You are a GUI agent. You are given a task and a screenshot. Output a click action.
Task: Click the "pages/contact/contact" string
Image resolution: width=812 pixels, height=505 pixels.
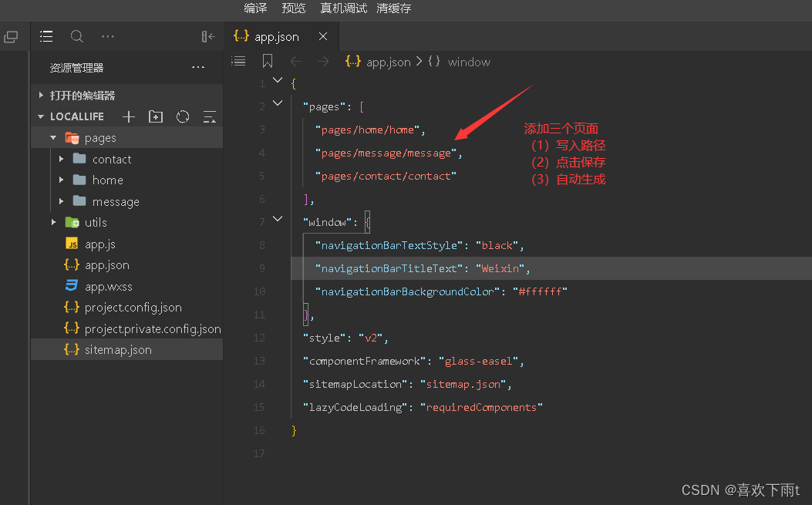point(386,176)
